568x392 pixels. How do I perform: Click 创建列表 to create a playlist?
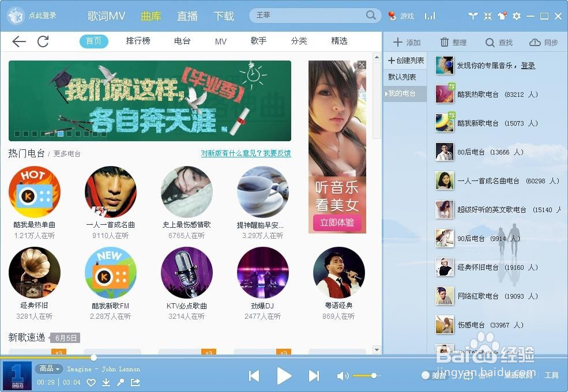pos(406,61)
